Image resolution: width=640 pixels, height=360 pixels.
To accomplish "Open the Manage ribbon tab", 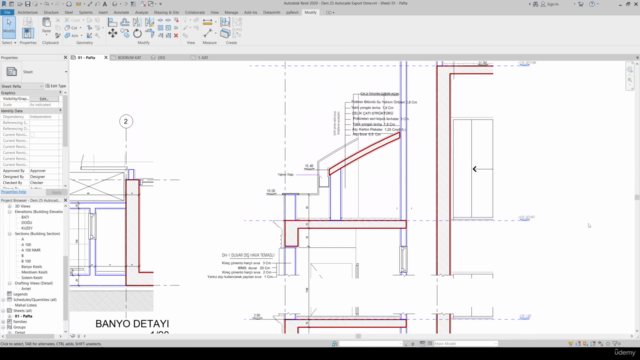I will click(x=231, y=13).
